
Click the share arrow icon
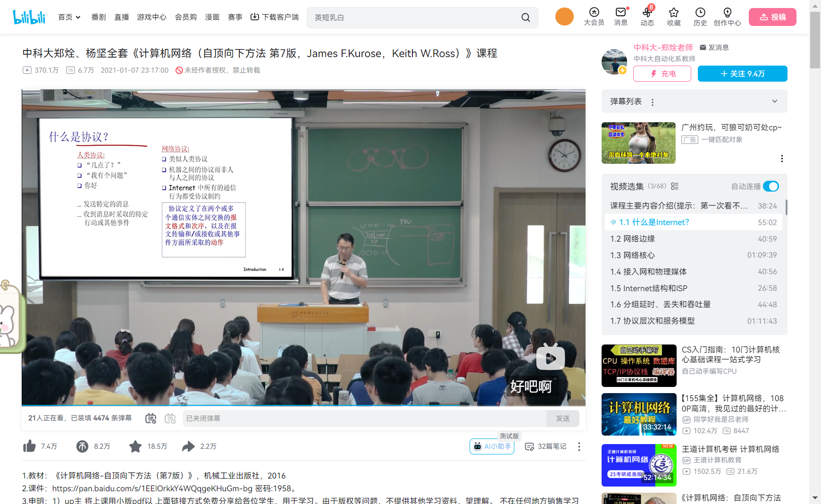pos(189,446)
